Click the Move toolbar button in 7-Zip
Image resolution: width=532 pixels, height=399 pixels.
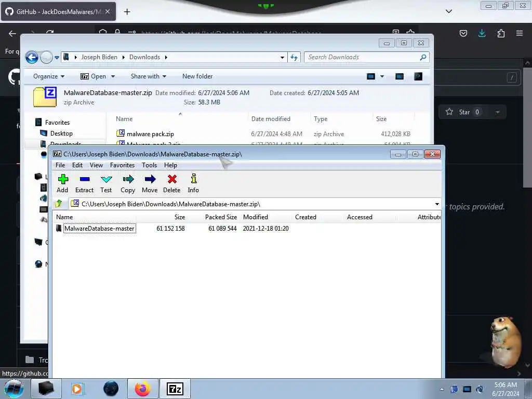(150, 183)
